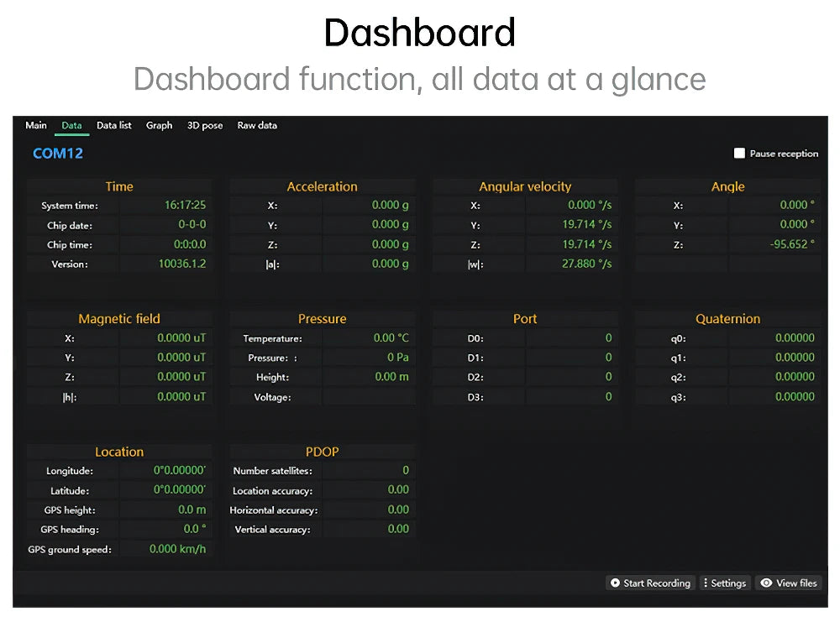Image resolution: width=840 pixels, height=617 pixels.
Task: Select the Data tab
Action: coord(71,125)
